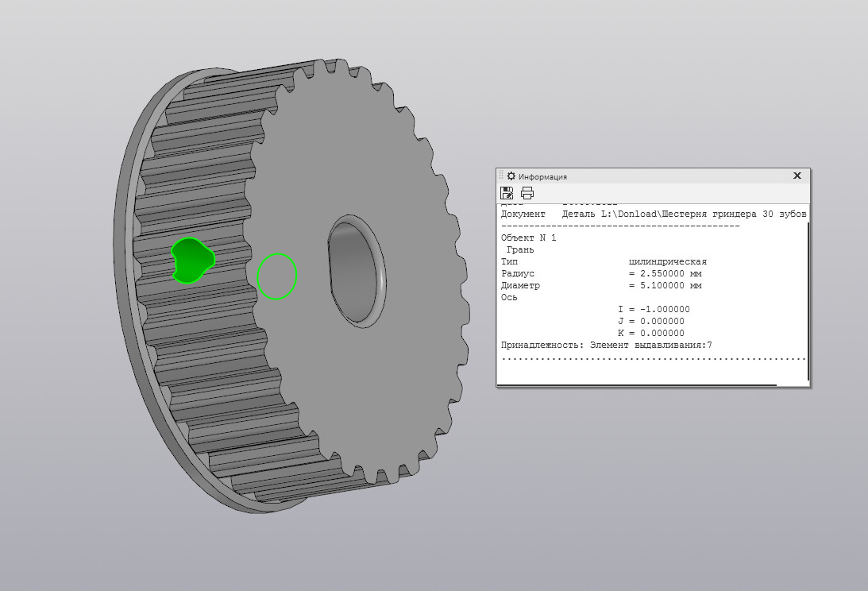Click the 'K = 0.000000' axis value
The height and width of the screenshot is (591, 868).
(651, 333)
